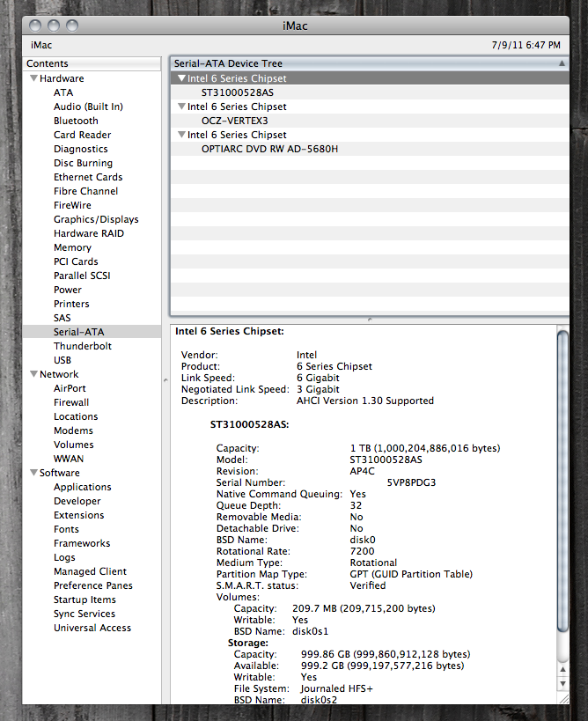588x721 pixels.
Task: Select Firewall under Network
Action: point(71,402)
